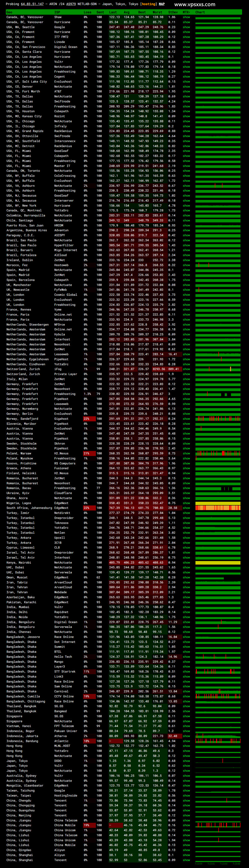
Task: Show MTR for Kenya, Nairobi NetActuate row
Action: (x=186, y=563)
